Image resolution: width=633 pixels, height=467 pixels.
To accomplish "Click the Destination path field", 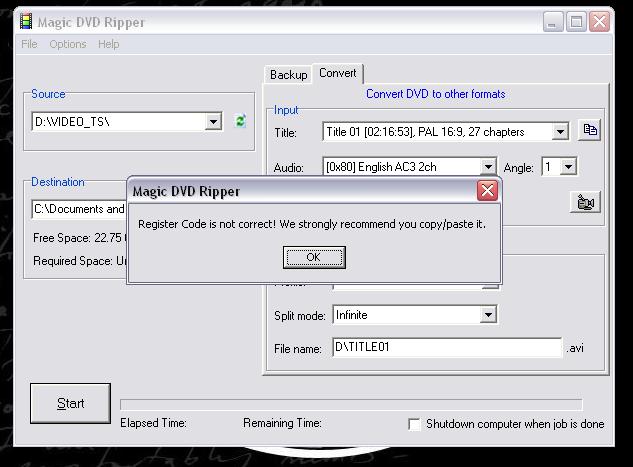I will [79, 209].
